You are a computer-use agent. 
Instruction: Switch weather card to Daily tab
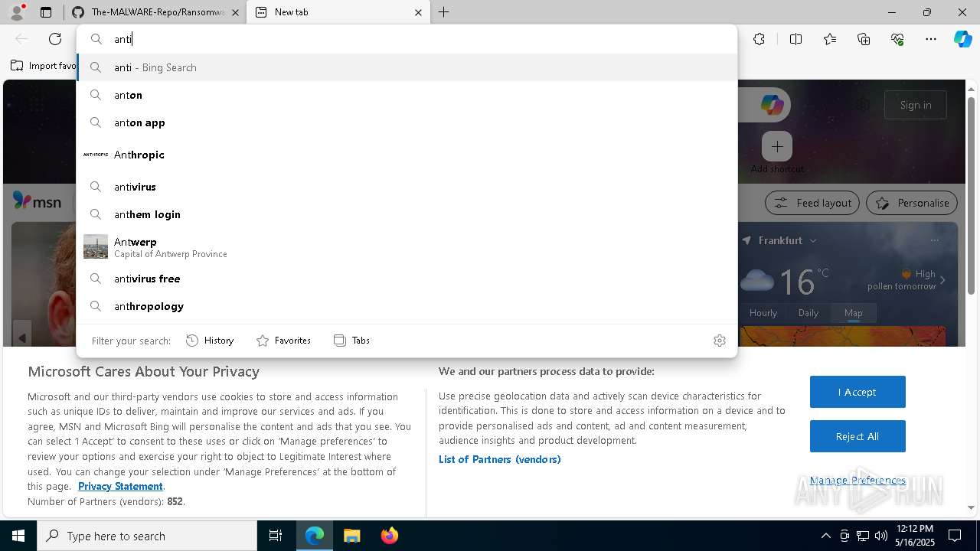(808, 312)
